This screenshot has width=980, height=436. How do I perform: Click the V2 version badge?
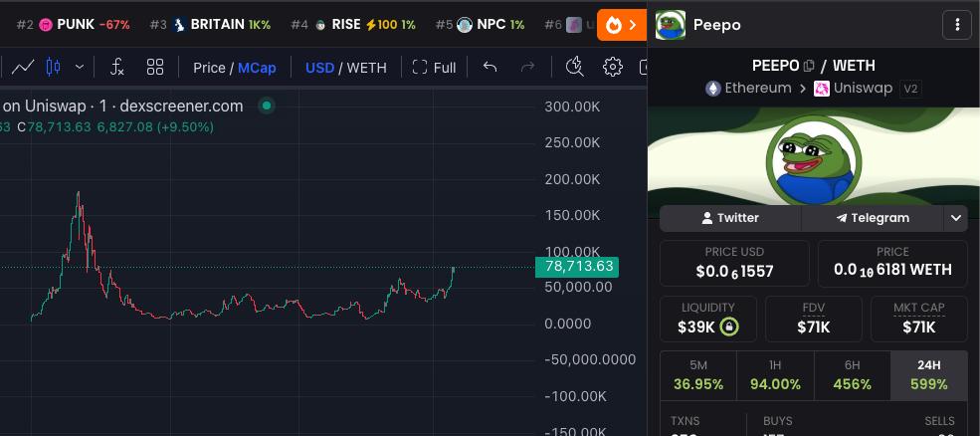click(x=910, y=89)
